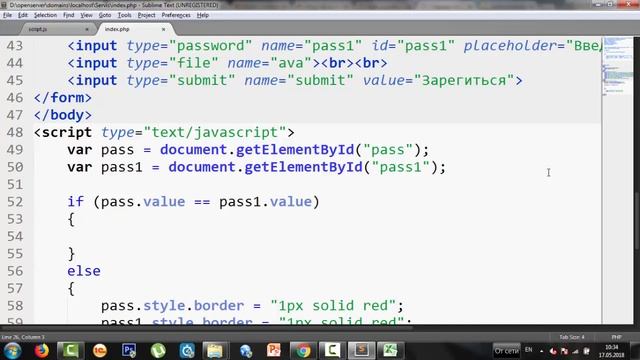The image size is (640, 360).
Task: Launch Excel from the taskbar
Action: click(x=390, y=351)
